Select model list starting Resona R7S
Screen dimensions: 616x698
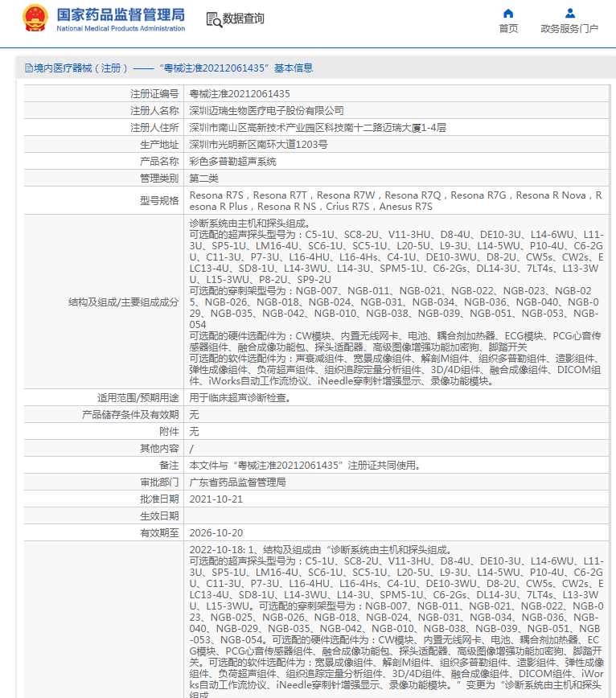[396, 201]
